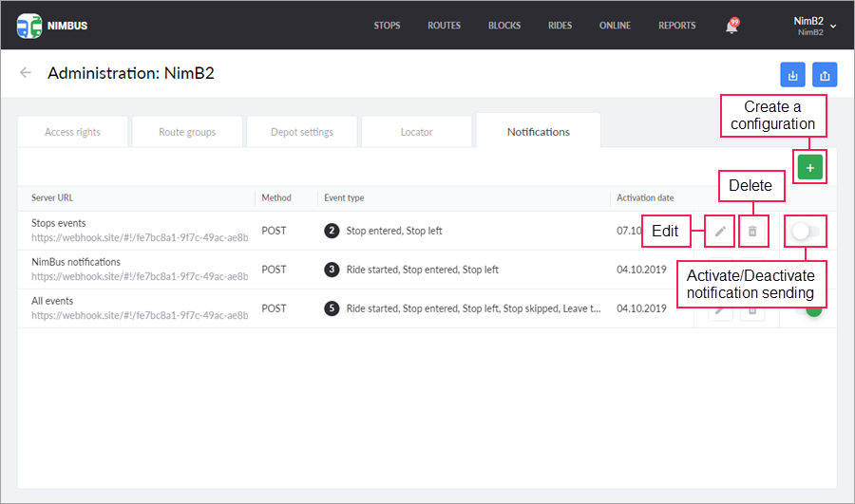Screen dimensions: 855x504
Task: Select the Locator tab
Action: [x=416, y=132]
